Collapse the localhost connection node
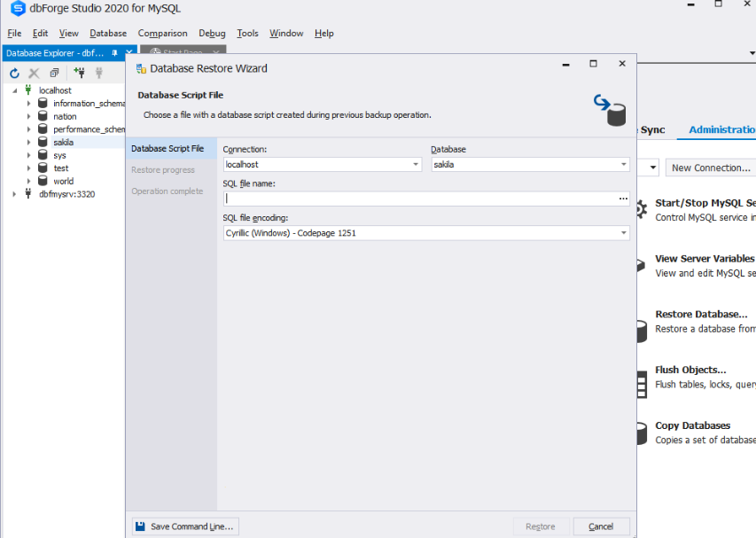This screenshot has width=756, height=538. (15, 90)
